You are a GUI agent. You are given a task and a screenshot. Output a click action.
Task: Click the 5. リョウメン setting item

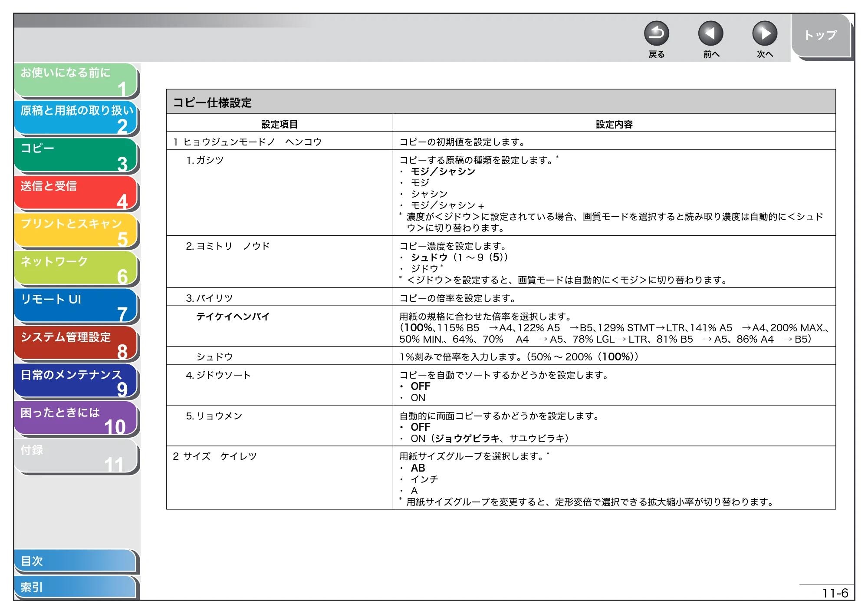pyautogui.click(x=214, y=416)
